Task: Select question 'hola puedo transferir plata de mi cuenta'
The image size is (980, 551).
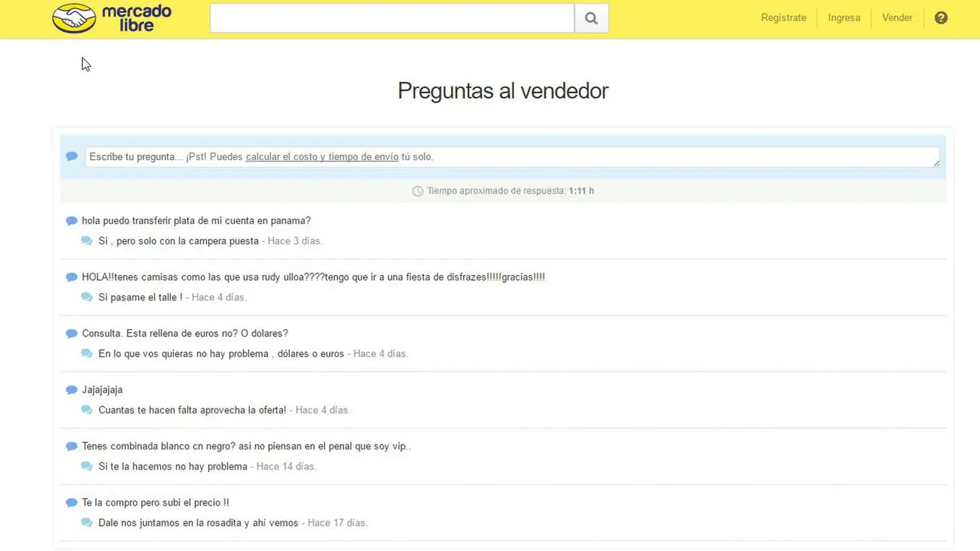Action: click(x=196, y=221)
